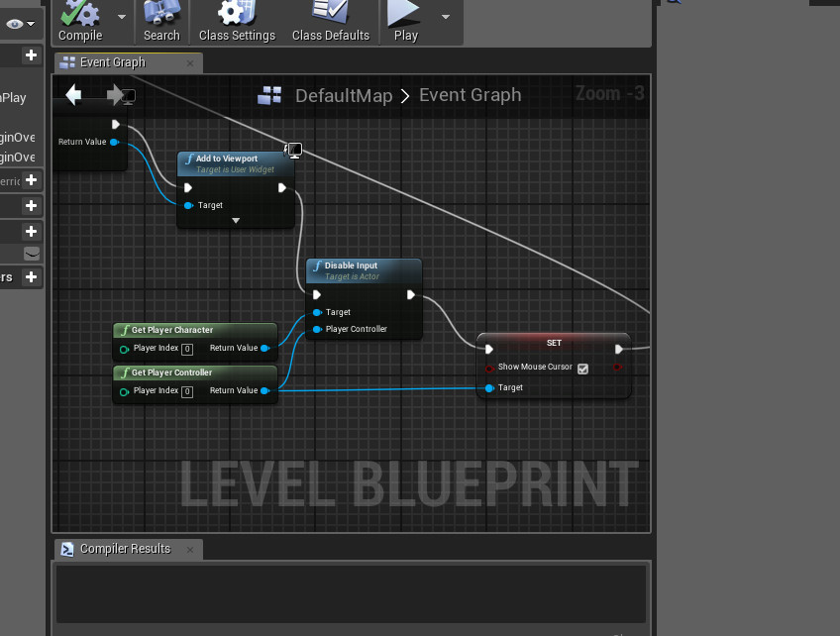Open Class Settings from the toolbar
Screen dimensions: 840x636
click(x=237, y=23)
